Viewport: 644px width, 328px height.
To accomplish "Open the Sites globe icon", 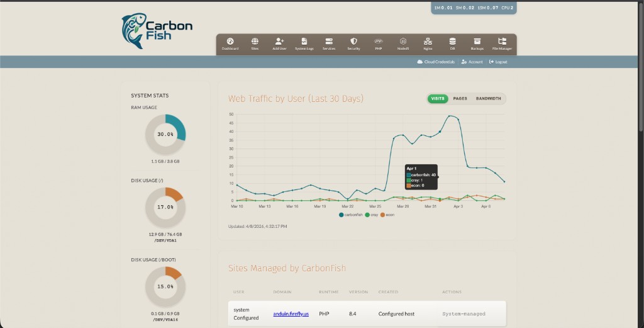I will coord(255,41).
